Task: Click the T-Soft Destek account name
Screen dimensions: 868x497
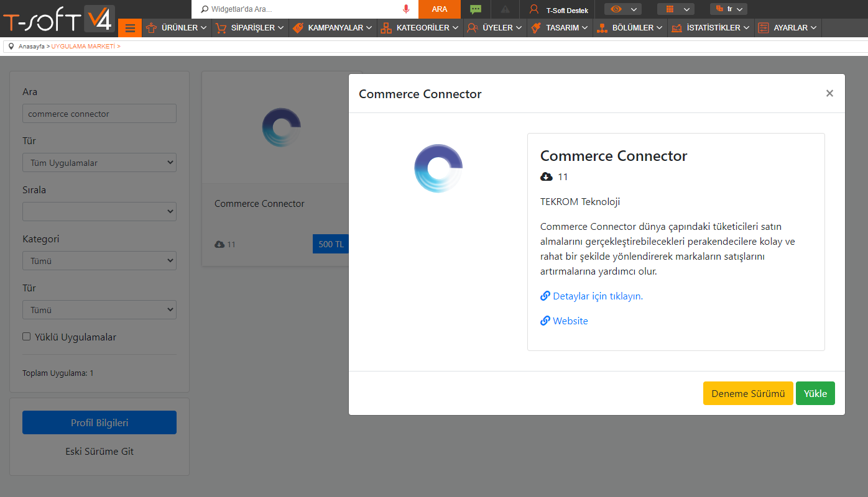Action: pos(567,10)
